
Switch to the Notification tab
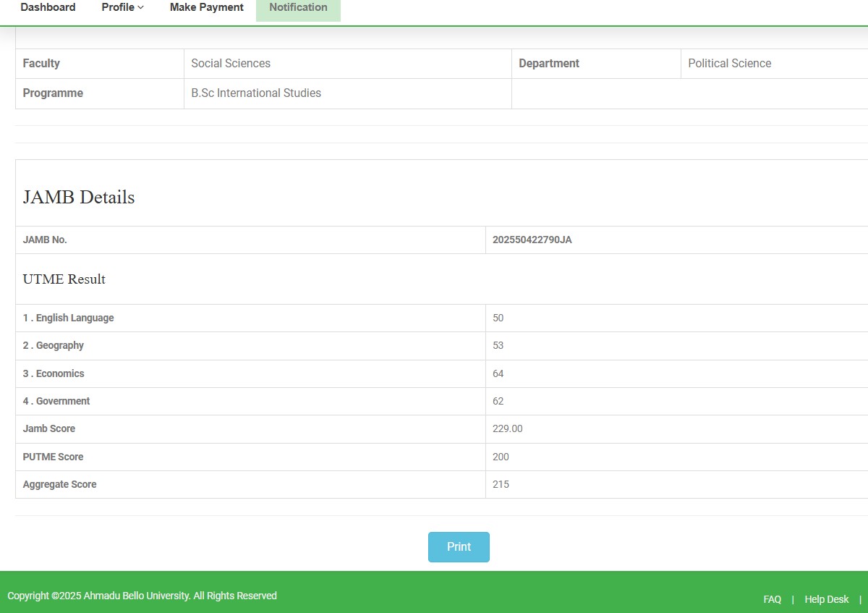pos(298,7)
